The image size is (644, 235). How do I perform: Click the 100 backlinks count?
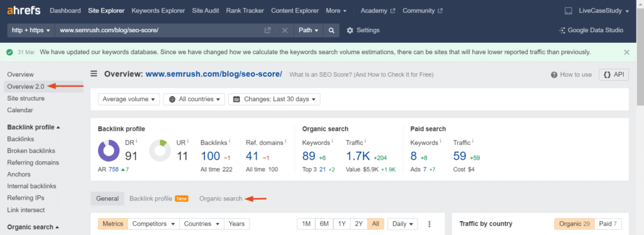coord(210,156)
